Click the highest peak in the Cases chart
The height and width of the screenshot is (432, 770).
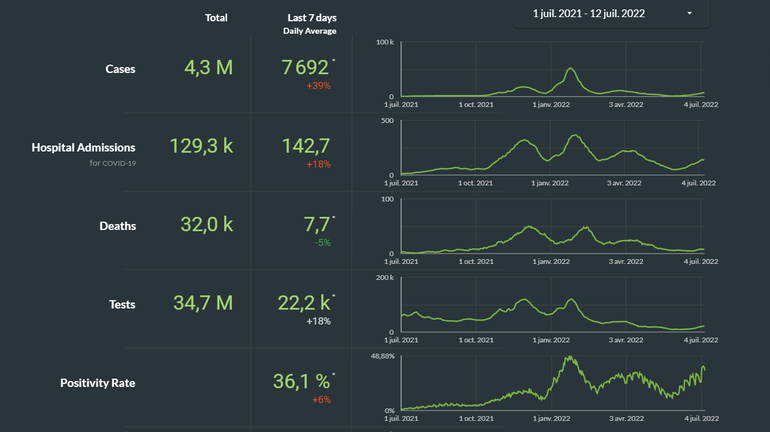pyautogui.click(x=571, y=69)
